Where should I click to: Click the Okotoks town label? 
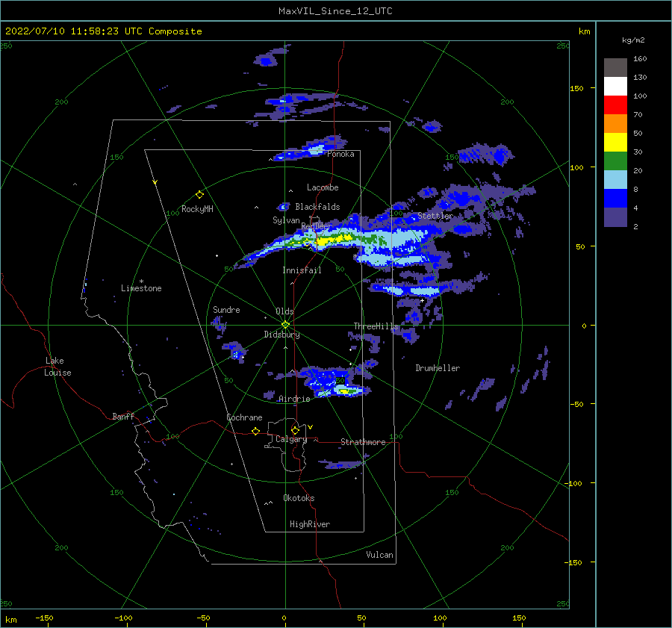pyautogui.click(x=299, y=498)
